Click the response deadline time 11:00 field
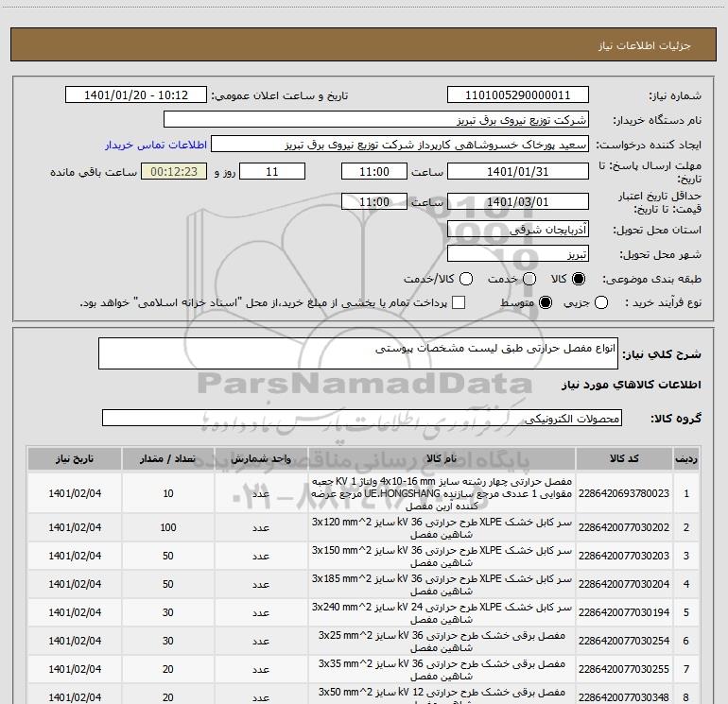The image size is (728, 704). pyautogui.click(x=374, y=171)
